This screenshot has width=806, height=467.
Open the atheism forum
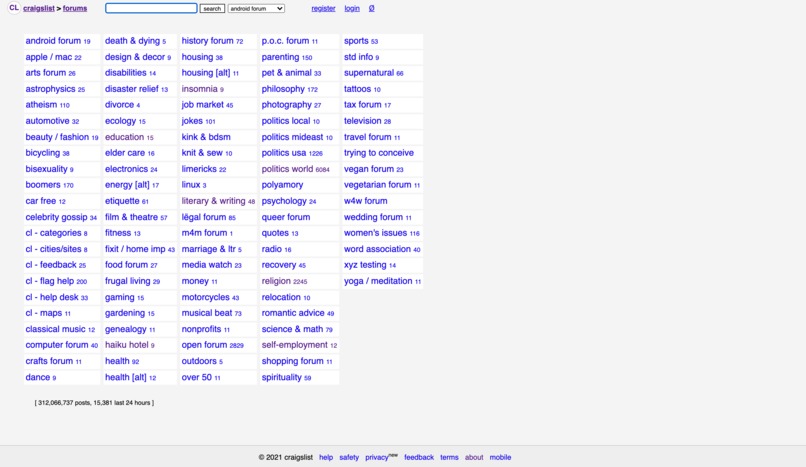[41, 105]
